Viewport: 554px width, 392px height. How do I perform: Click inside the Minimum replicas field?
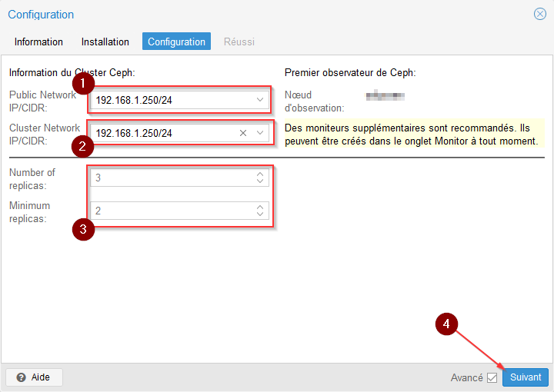click(169, 211)
